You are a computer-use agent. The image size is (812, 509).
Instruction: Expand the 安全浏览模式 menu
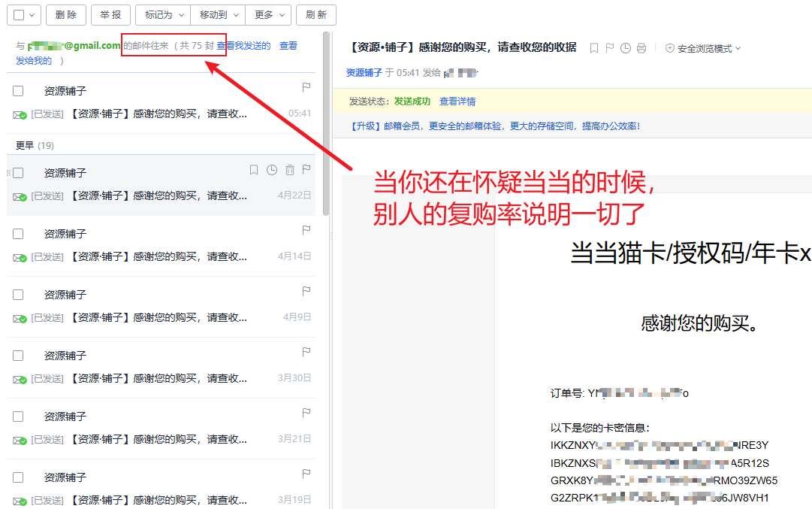703,48
